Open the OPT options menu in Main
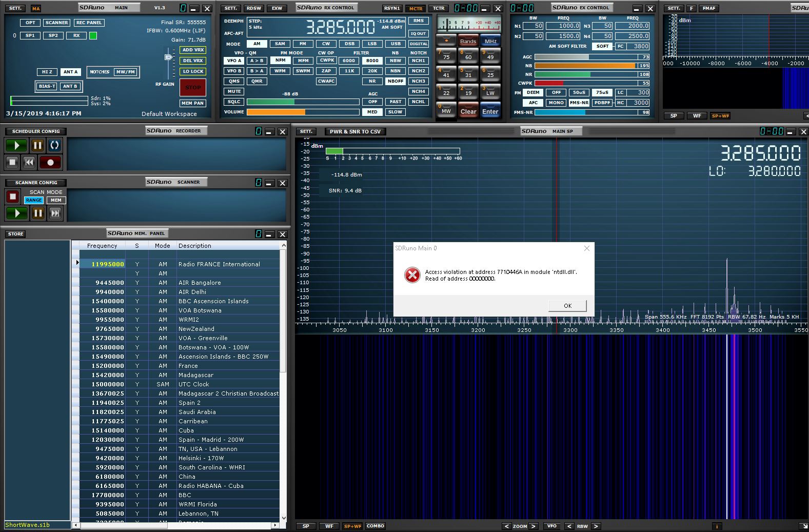 point(31,23)
